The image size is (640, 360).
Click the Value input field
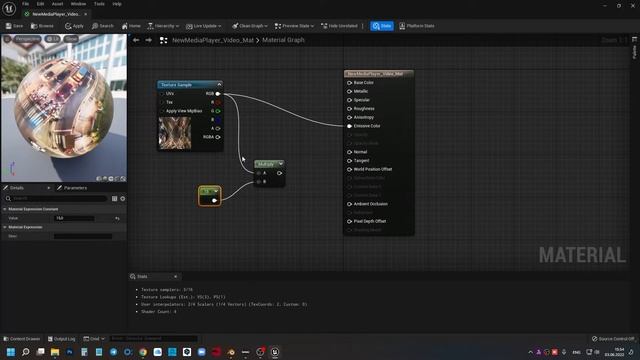(x=74, y=218)
